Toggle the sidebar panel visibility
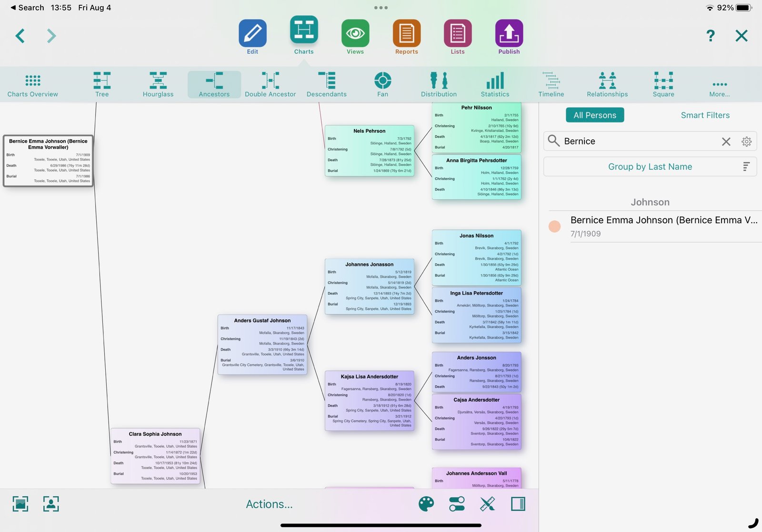 (518, 504)
